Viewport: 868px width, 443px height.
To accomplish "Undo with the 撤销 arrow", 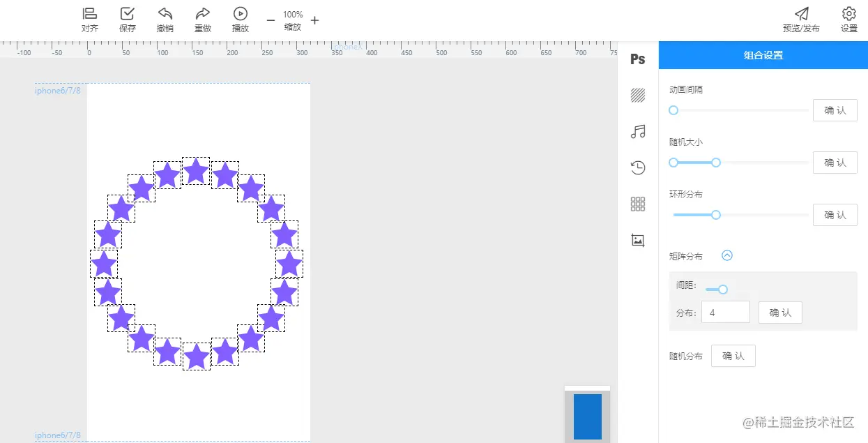I will point(165,14).
